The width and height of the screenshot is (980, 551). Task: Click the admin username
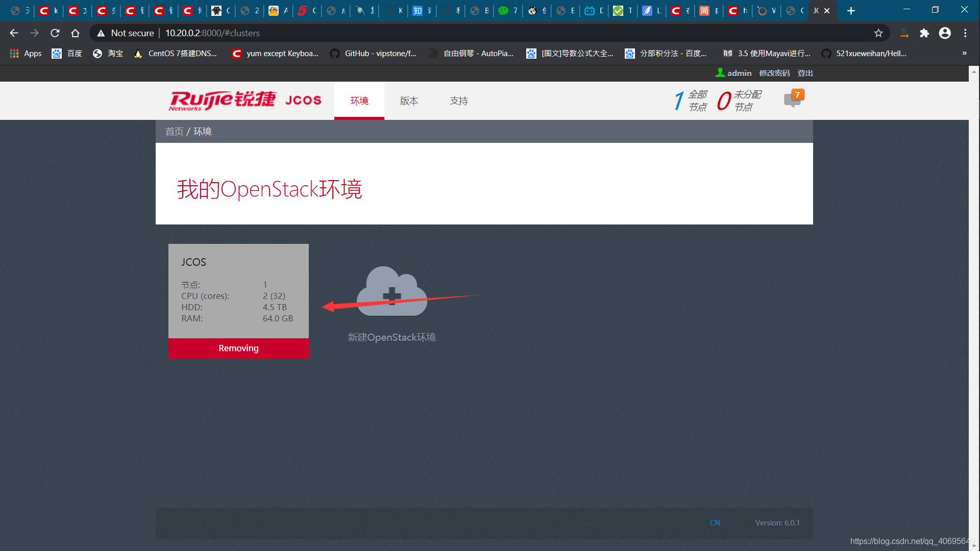point(739,73)
